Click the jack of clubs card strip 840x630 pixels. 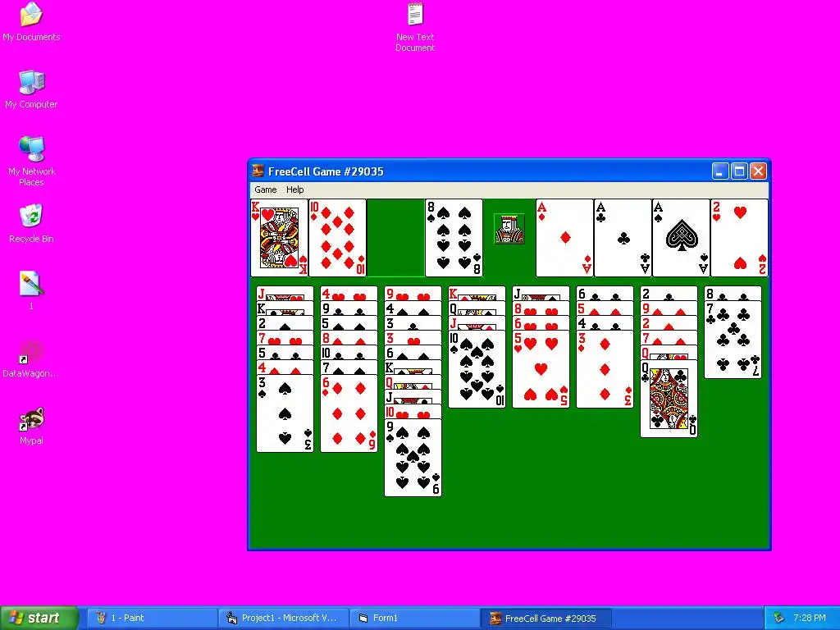click(413, 397)
